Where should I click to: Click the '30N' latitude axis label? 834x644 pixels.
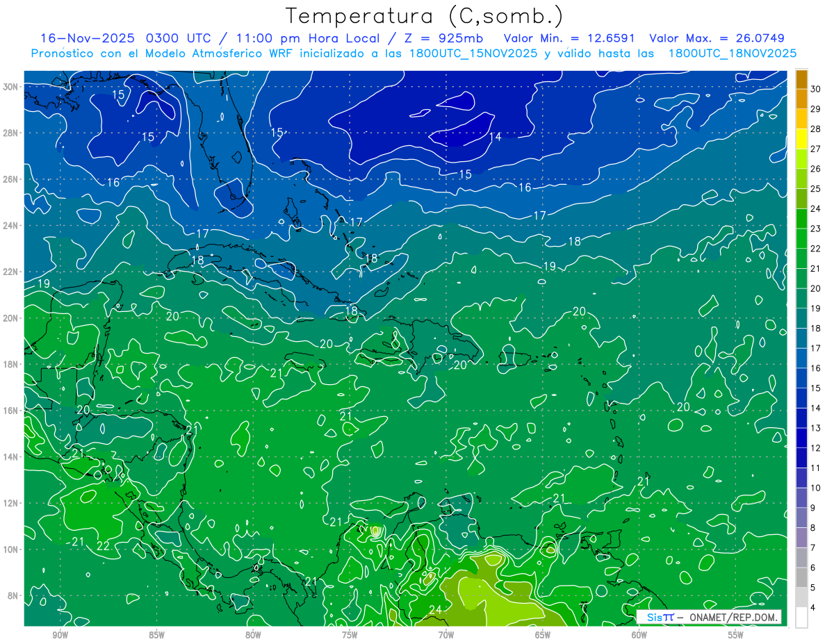click(12, 87)
